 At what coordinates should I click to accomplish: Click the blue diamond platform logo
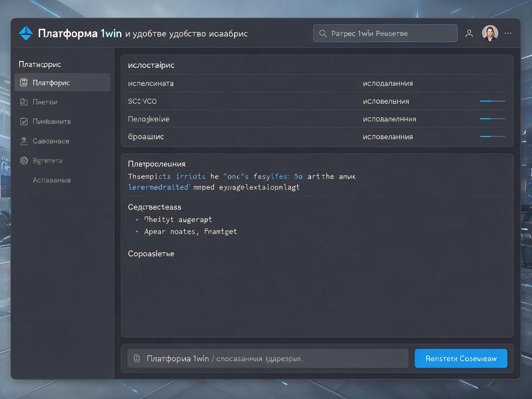tap(26, 33)
